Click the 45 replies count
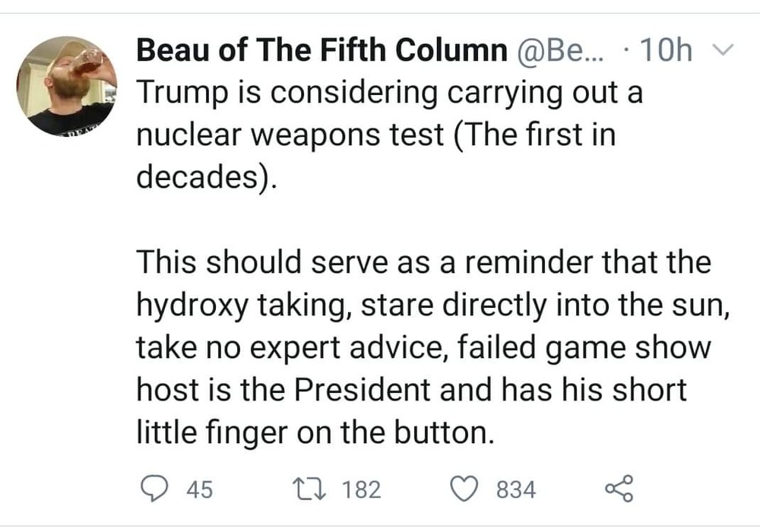This screenshot has width=760, height=532. (199, 489)
